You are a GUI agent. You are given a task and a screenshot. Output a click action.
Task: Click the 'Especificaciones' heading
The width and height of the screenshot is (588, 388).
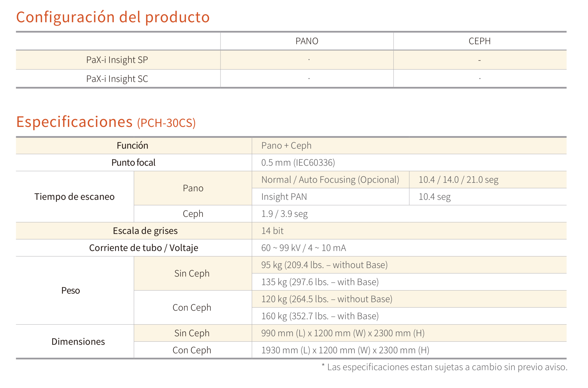point(74,122)
